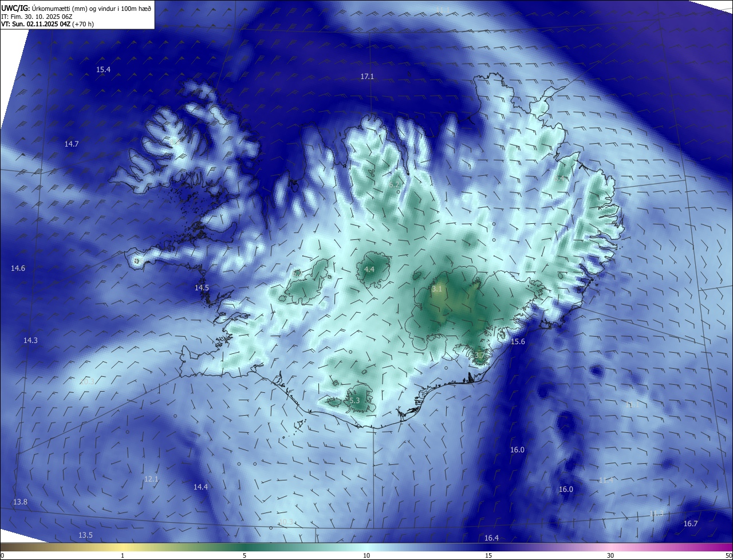This screenshot has width=733, height=560.
Task: Click the 30 label on the color scale
Action: (x=610, y=555)
